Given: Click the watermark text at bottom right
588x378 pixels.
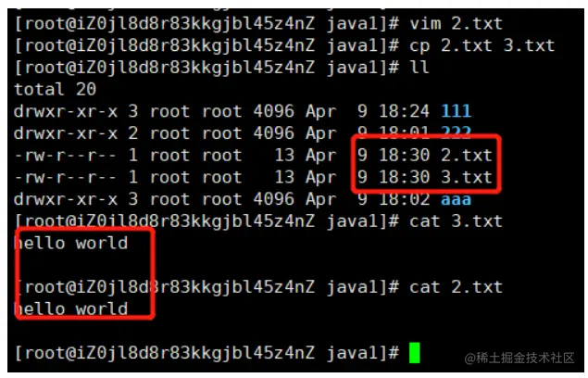Looking at the screenshot, I should point(519,359).
